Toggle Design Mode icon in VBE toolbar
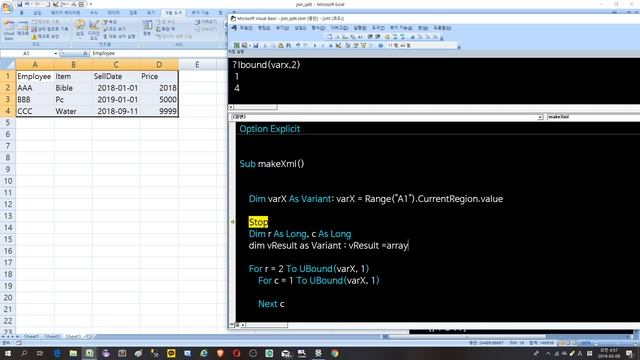Image resolution: width=640 pixels, height=360 pixels. (338, 45)
